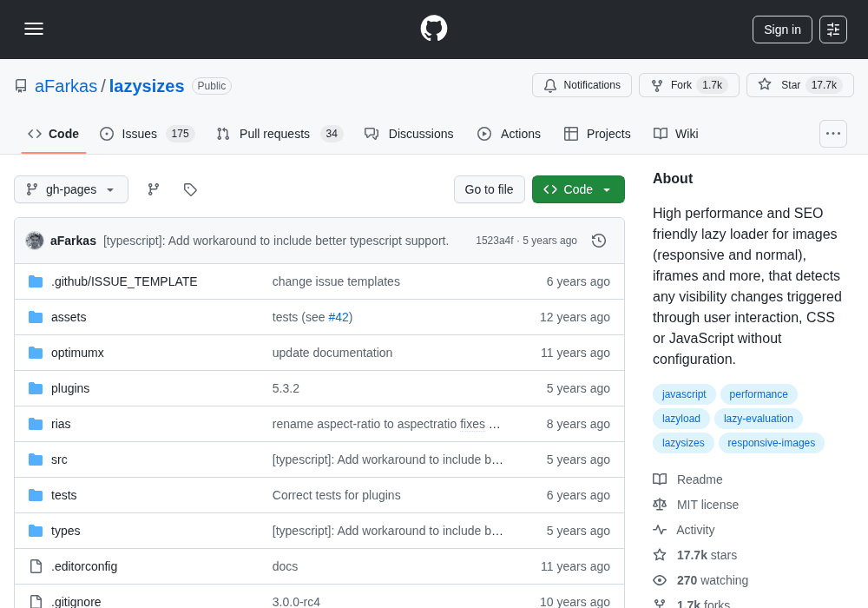The width and height of the screenshot is (868, 608).
Task: Open the gh-pages branch dropdown
Action: 71,189
